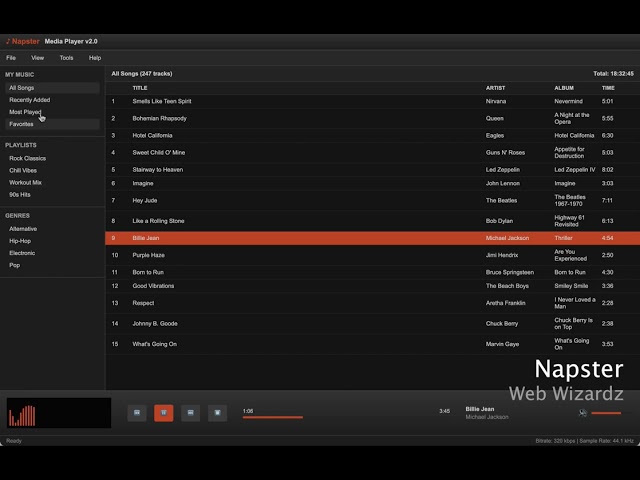Select track Good Vibrations
The height and width of the screenshot is (480, 640).
tap(153, 286)
